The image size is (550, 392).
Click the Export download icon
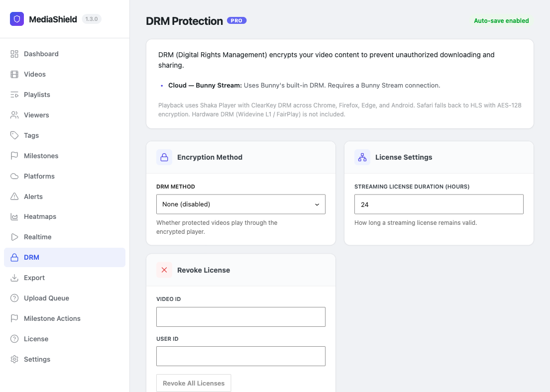coord(14,278)
